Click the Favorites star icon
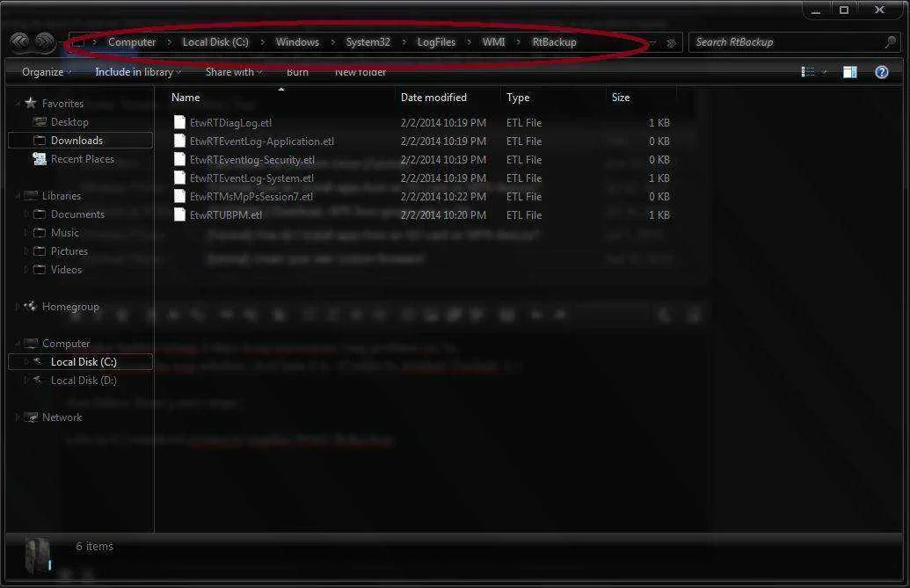 coord(31,103)
